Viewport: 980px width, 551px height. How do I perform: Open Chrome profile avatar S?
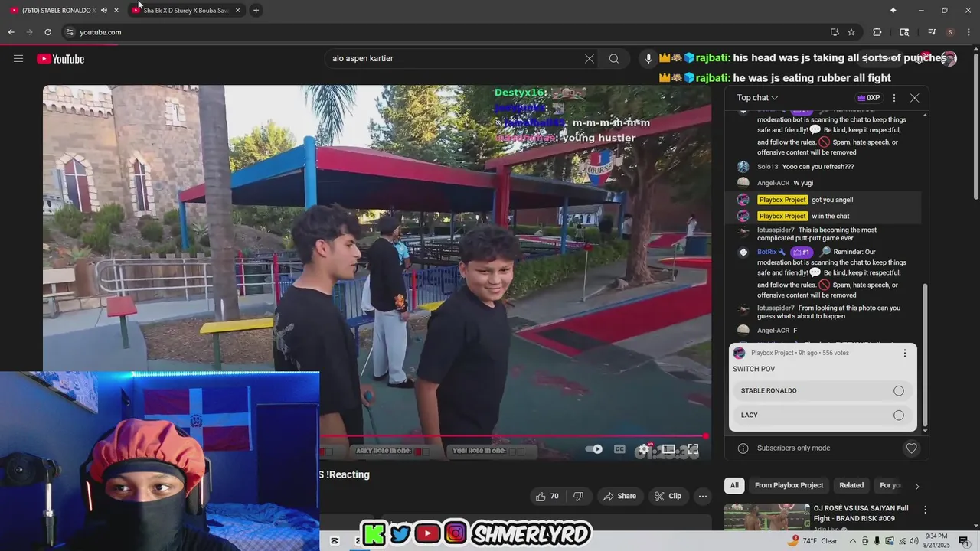click(950, 32)
